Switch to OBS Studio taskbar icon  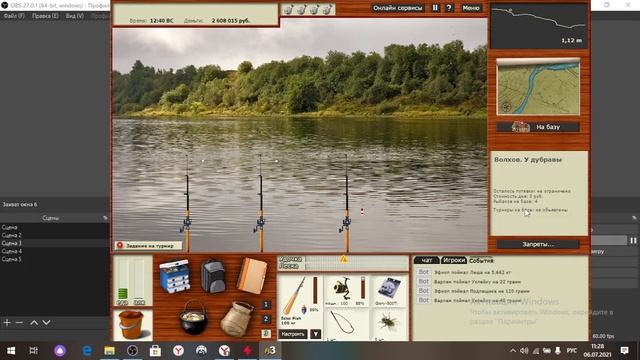click(132, 351)
